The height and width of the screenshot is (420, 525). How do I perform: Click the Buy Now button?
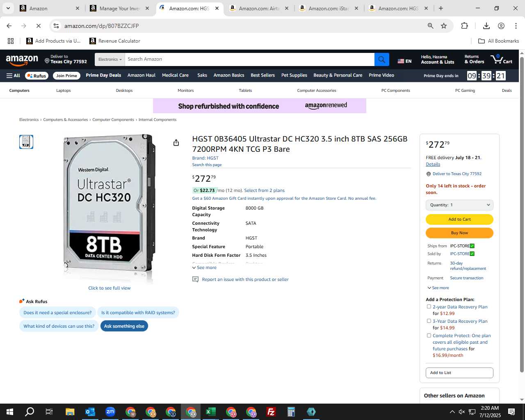coord(459,233)
